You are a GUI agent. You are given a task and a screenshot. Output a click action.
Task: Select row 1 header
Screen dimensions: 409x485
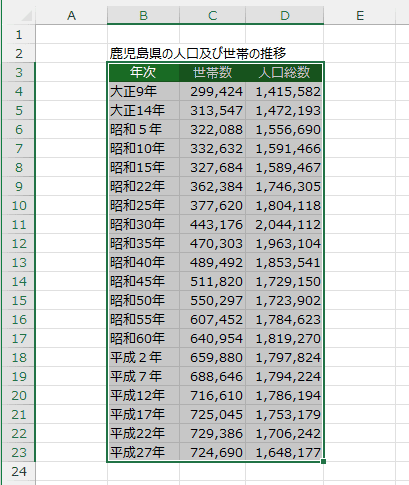click(19, 34)
